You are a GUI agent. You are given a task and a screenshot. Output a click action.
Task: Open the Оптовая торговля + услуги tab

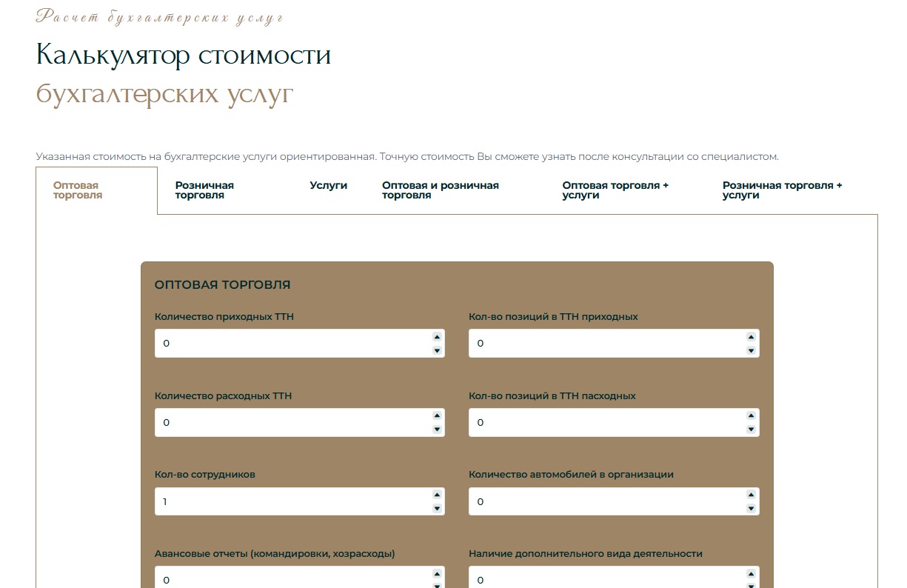615,190
